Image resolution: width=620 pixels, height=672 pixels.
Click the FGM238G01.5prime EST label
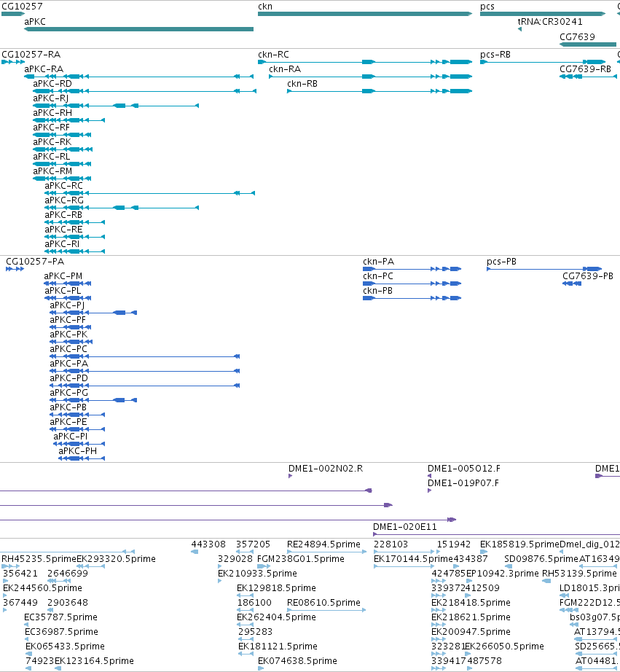[301, 559]
